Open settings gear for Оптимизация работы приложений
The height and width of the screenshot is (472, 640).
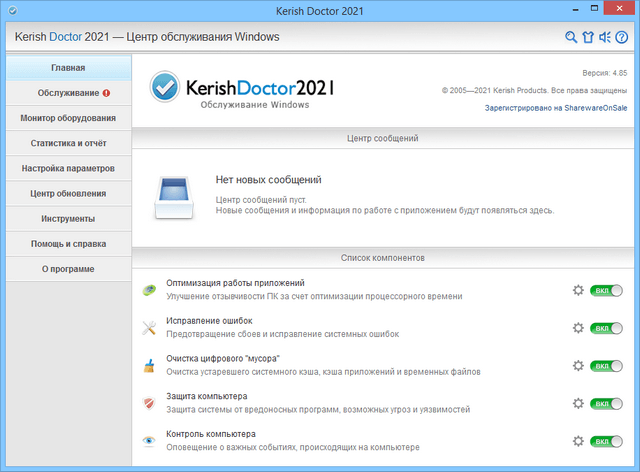pyautogui.click(x=577, y=290)
